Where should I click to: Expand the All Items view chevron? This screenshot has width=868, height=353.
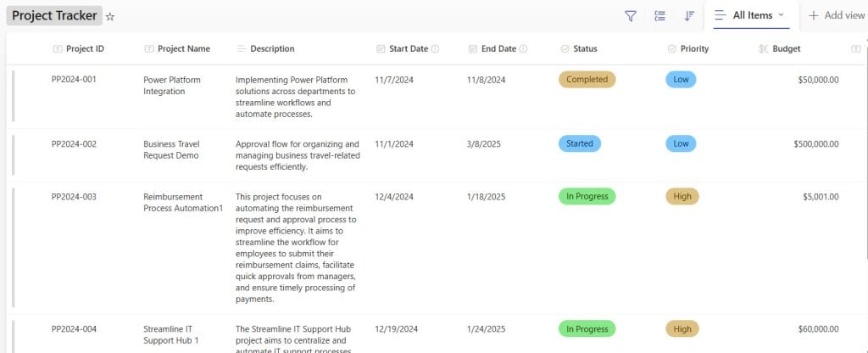tap(781, 15)
